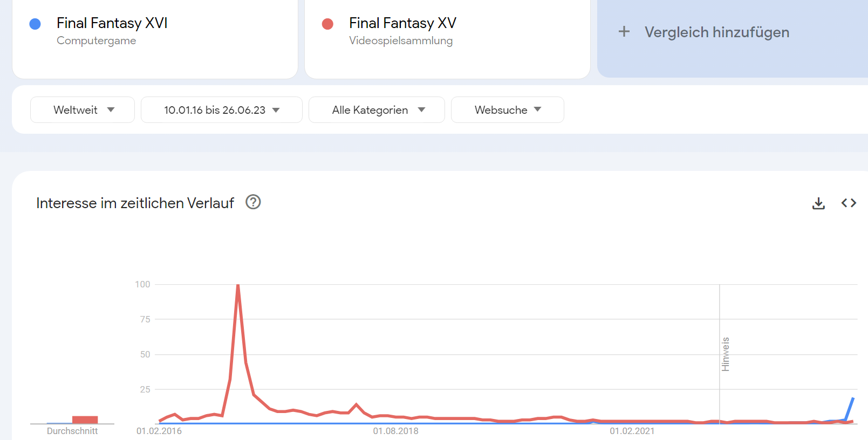Click the Hinweis marker on chart
Image resolution: width=868 pixels, height=440 pixels.
coord(726,354)
